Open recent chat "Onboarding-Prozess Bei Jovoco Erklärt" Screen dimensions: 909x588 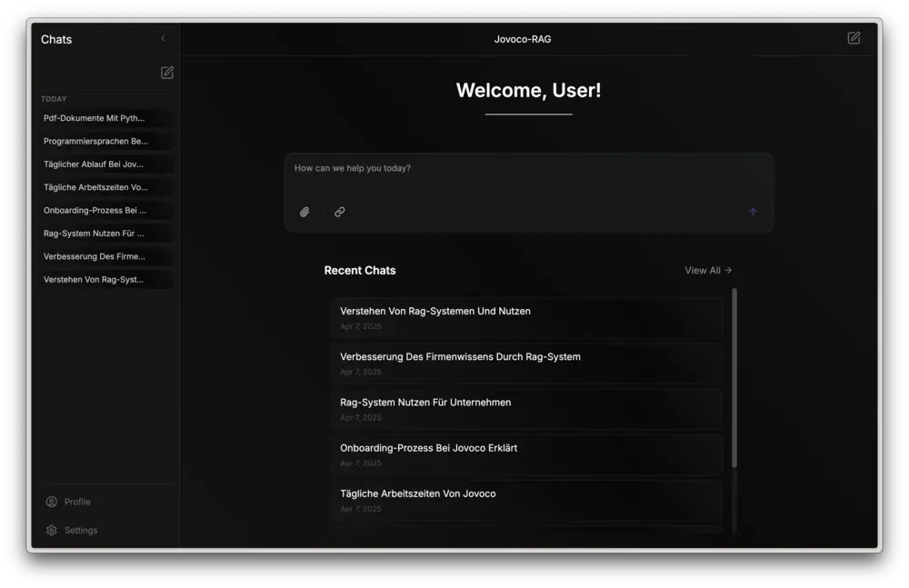(526, 454)
